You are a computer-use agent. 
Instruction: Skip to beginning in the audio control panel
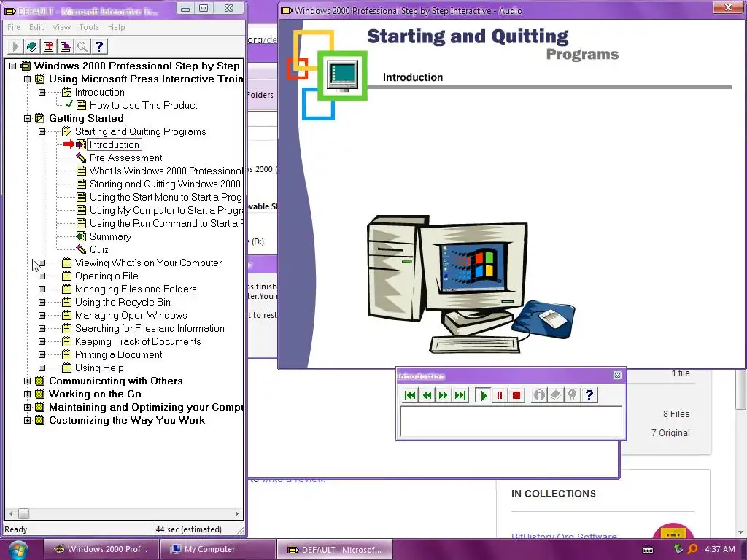pyautogui.click(x=410, y=394)
